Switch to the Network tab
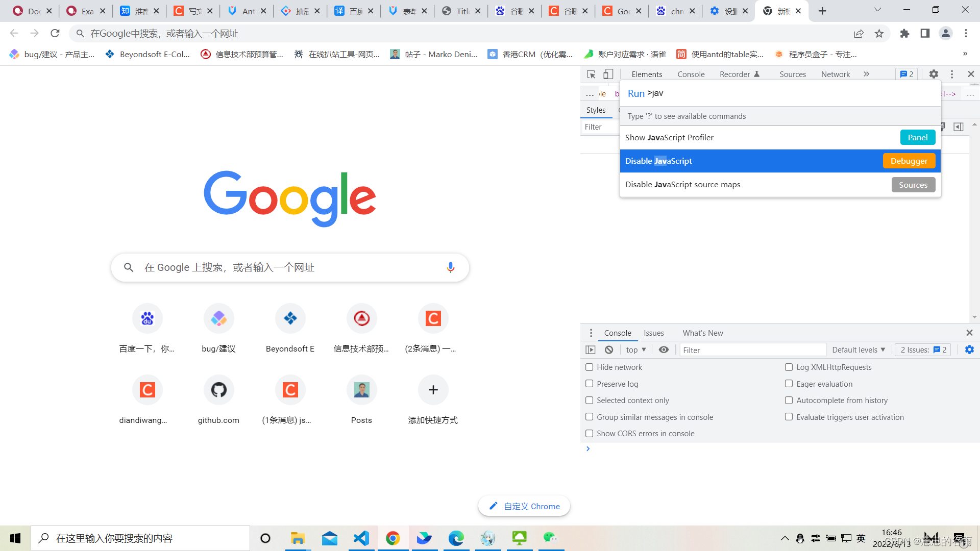 tap(835, 74)
